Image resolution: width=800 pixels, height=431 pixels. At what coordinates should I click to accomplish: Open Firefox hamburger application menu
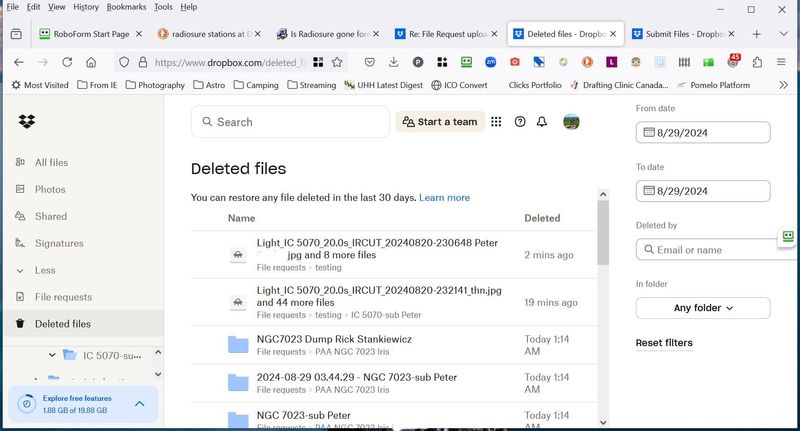(781, 62)
